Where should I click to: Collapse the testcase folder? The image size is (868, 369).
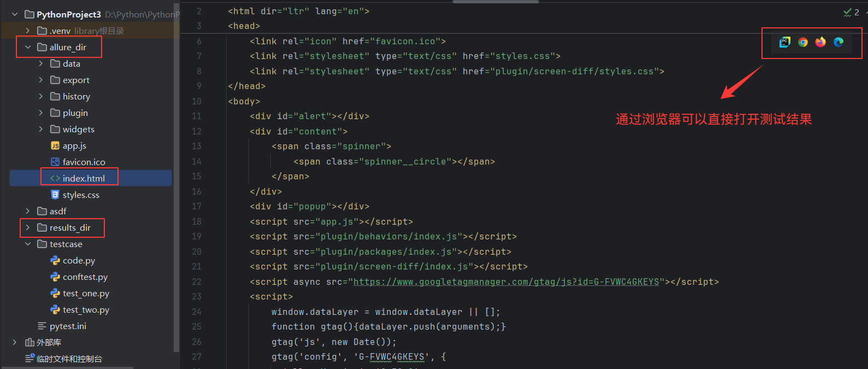[x=28, y=244]
